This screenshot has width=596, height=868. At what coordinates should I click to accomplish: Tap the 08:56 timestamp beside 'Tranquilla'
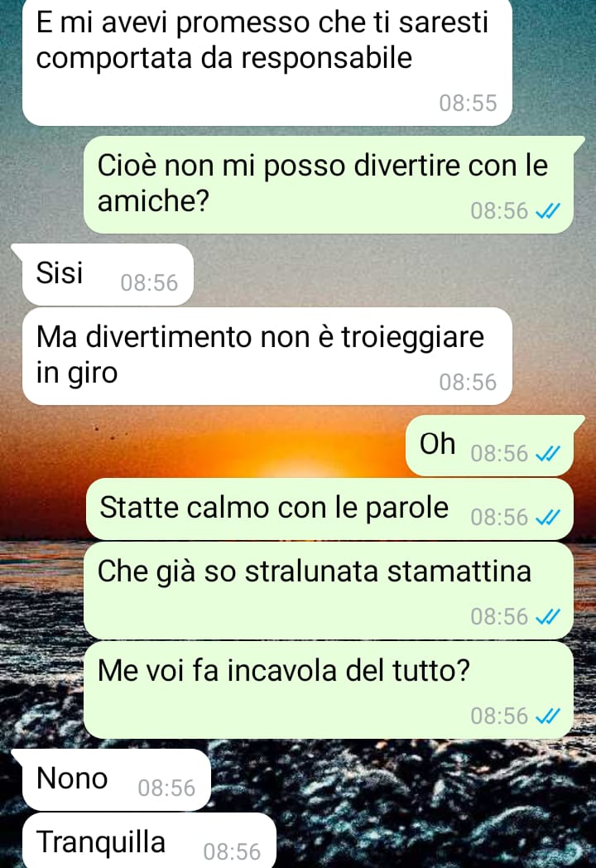tap(232, 851)
